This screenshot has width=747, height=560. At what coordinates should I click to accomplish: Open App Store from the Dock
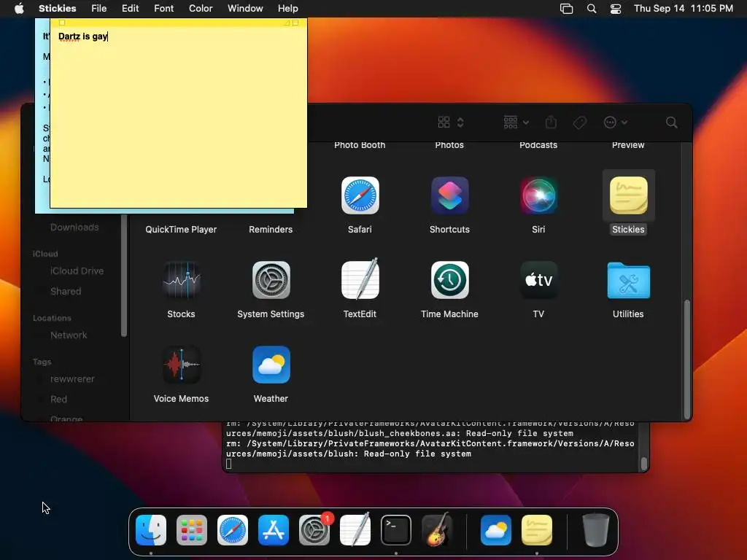pyautogui.click(x=274, y=530)
